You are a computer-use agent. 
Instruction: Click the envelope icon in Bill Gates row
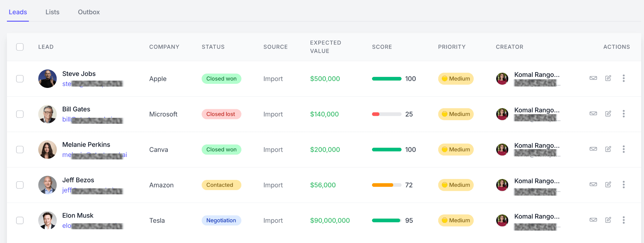point(593,114)
